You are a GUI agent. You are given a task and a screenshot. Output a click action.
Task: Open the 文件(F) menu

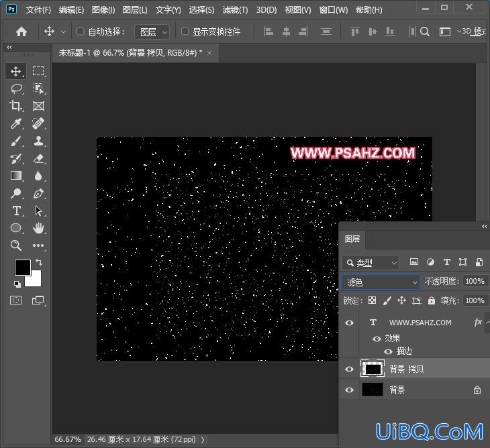point(38,10)
